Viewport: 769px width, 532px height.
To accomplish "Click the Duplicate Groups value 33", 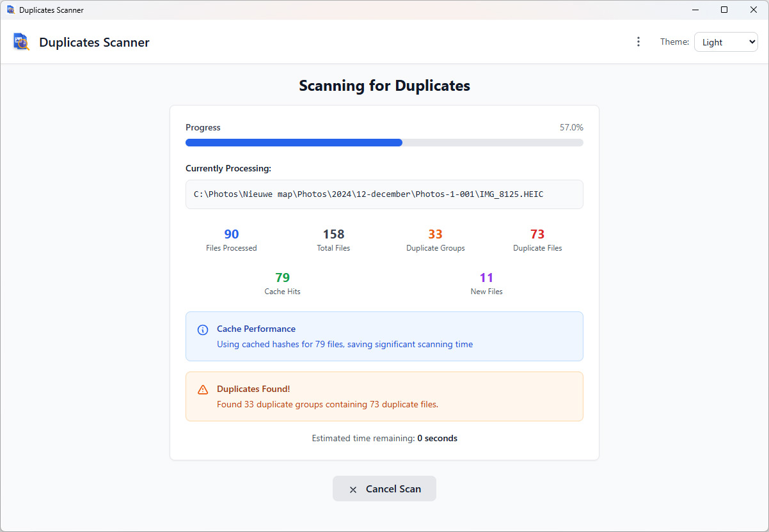I will pyautogui.click(x=436, y=234).
